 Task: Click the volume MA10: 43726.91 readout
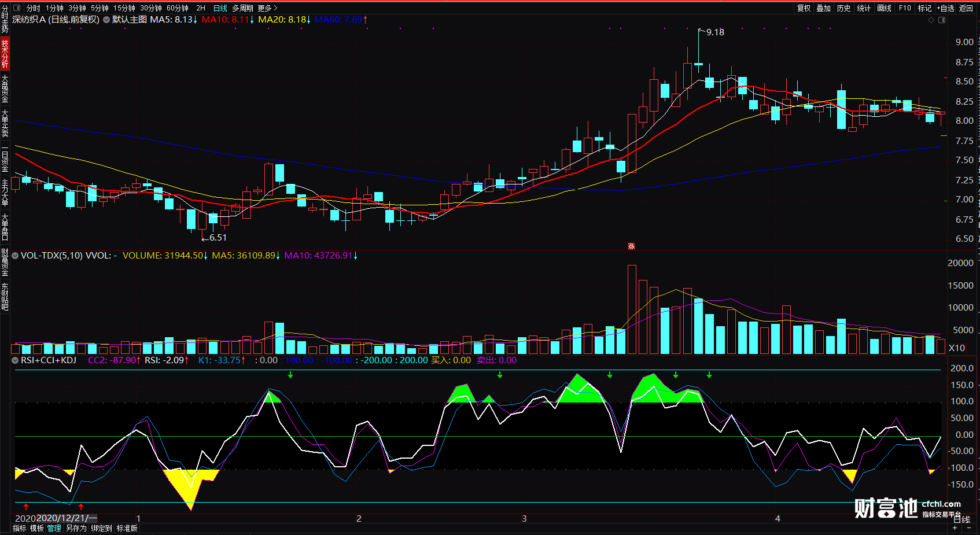point(321,256)
